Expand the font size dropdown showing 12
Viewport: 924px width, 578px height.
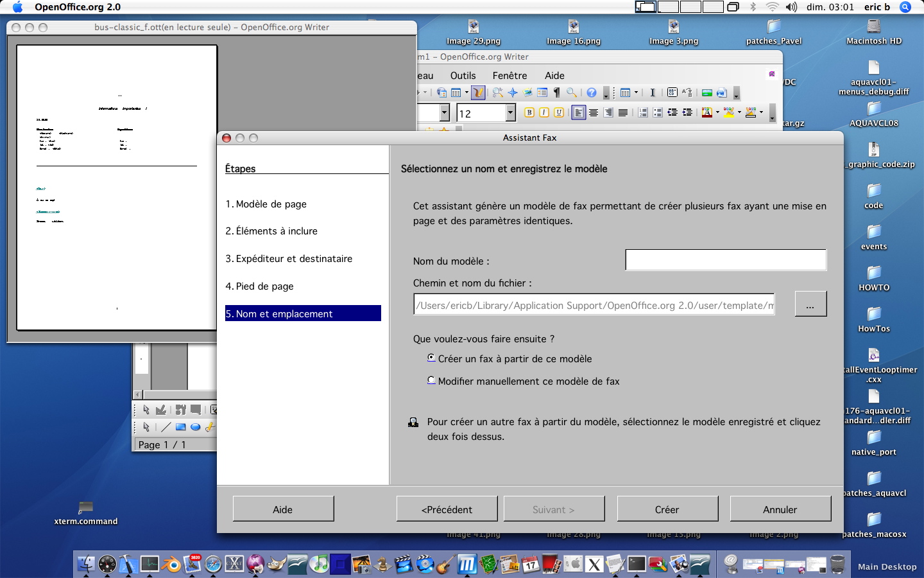pos(511,113)
